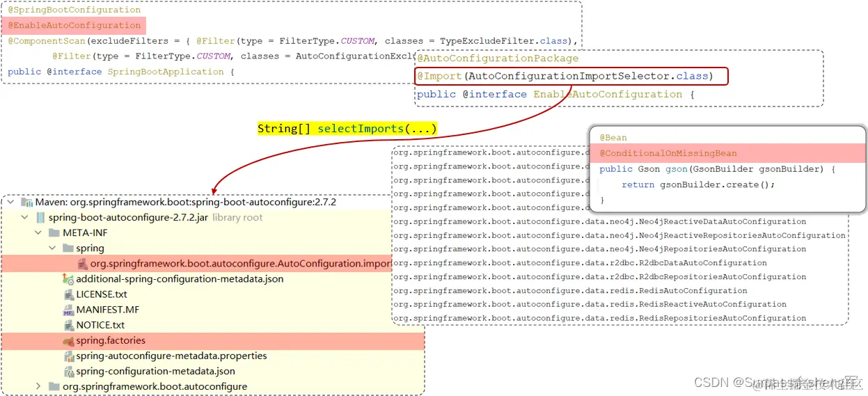Click the spring.factories file icon
The image size is (868, 396).
(x=68, y=340)
